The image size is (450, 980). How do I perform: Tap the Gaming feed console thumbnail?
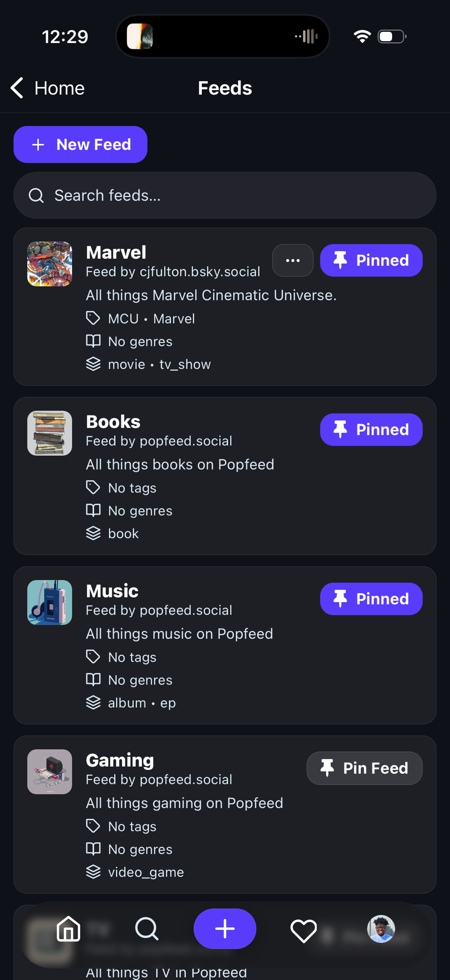point(49,772)
